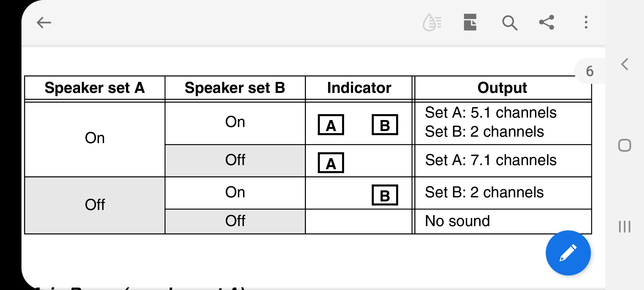
Task: Tap the system back chevron
Action: [x=625, y=64]
